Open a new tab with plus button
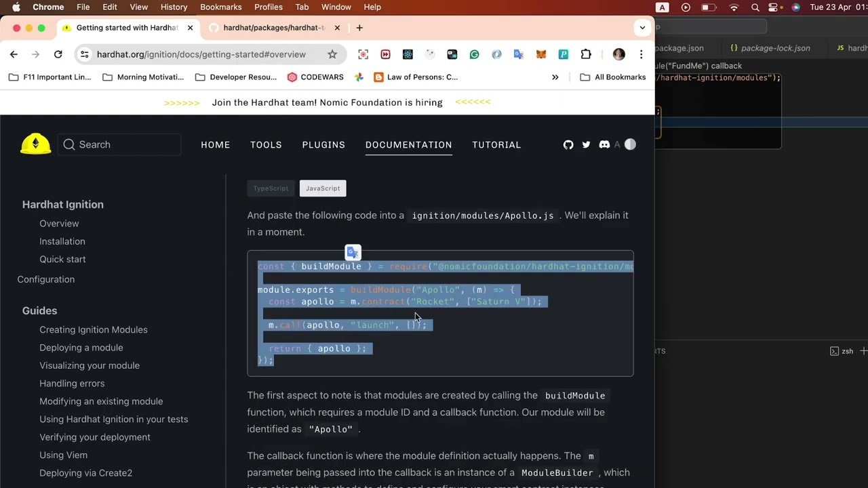868x488 pixels. tap(359, 28)
